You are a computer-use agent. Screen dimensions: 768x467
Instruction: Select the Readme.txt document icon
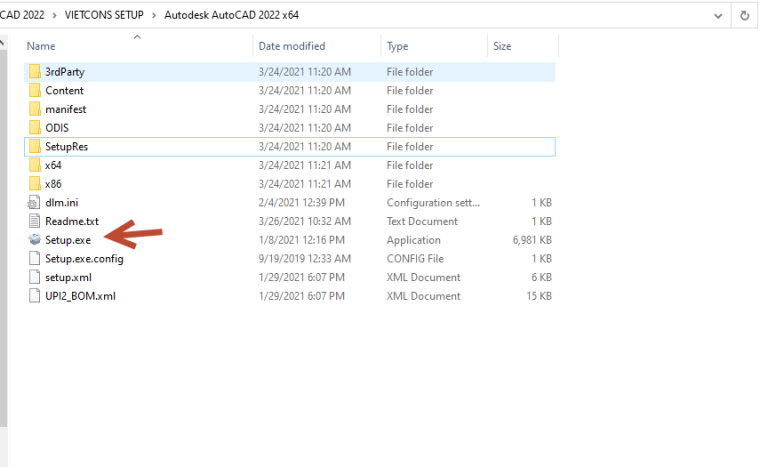(x=35, y=221)
